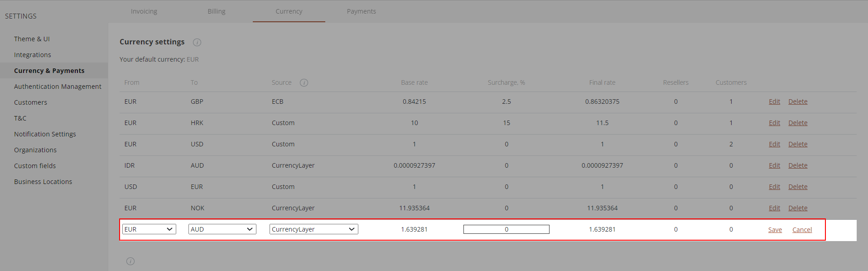868x271 pixels.
Task: Select Currency & Payments sidebar item
Action: pos(49,71)
